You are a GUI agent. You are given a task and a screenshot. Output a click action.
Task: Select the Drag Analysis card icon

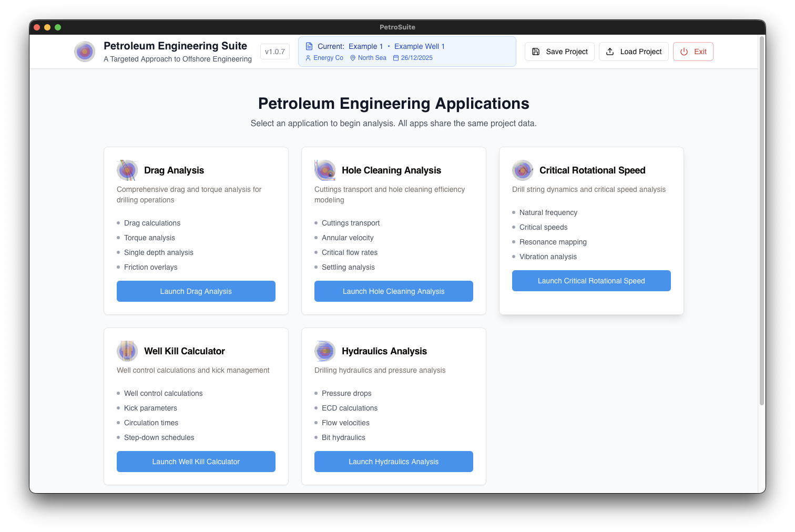(127, 170)
